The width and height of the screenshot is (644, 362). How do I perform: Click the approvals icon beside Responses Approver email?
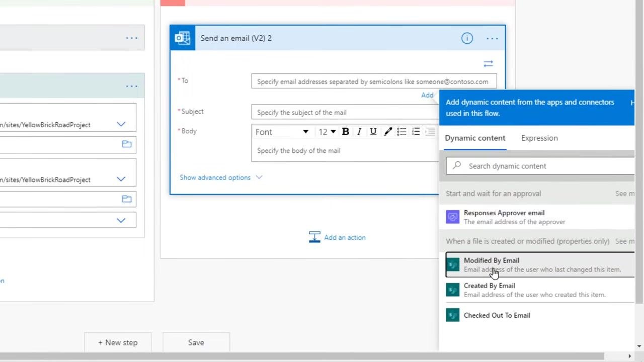[x=453, y=217]
